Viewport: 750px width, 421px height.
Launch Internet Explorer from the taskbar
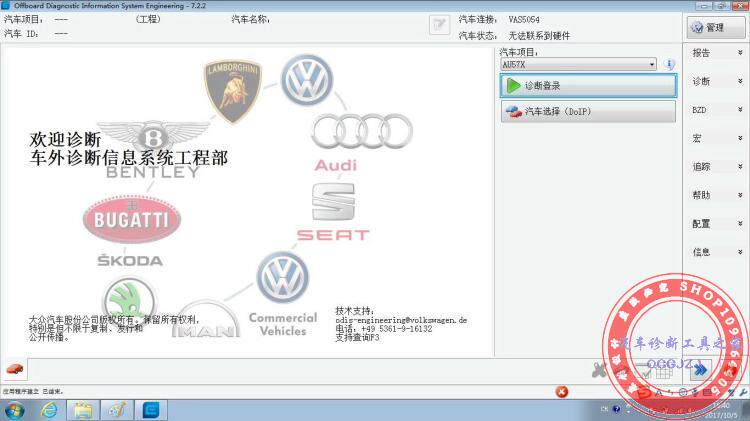(x=49, y=410)
